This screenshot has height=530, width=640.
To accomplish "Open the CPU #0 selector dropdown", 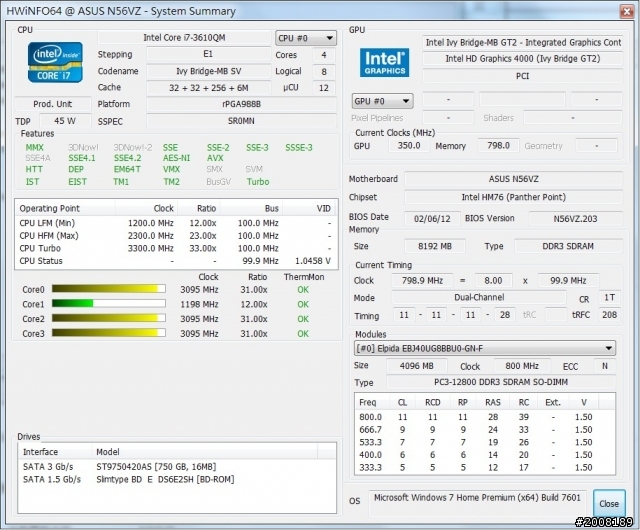I will point(306,38).
